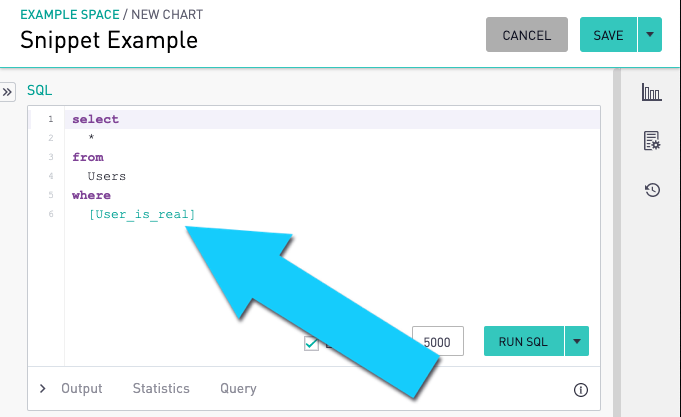The width and height of the screenshot is (681, 417).
Task: Open the Save button dropdown arrow
Action: pyautogui.click(x=650, y=35)
